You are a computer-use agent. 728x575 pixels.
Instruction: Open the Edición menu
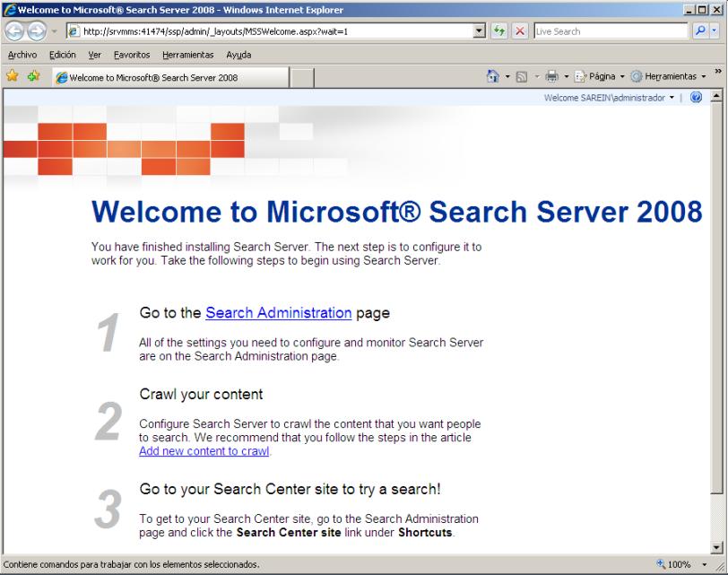(x=62, y=55)
